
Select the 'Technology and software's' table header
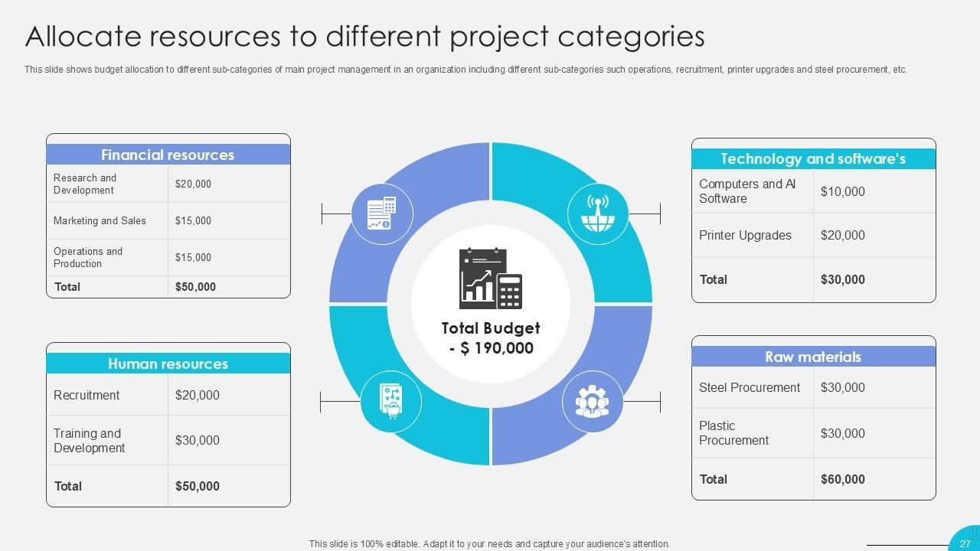(813, 159)
